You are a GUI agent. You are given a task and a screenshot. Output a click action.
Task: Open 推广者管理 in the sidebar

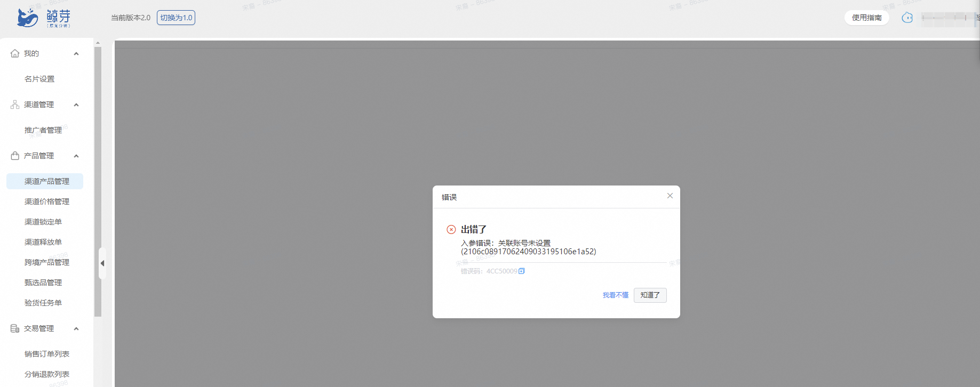point(43,130)
